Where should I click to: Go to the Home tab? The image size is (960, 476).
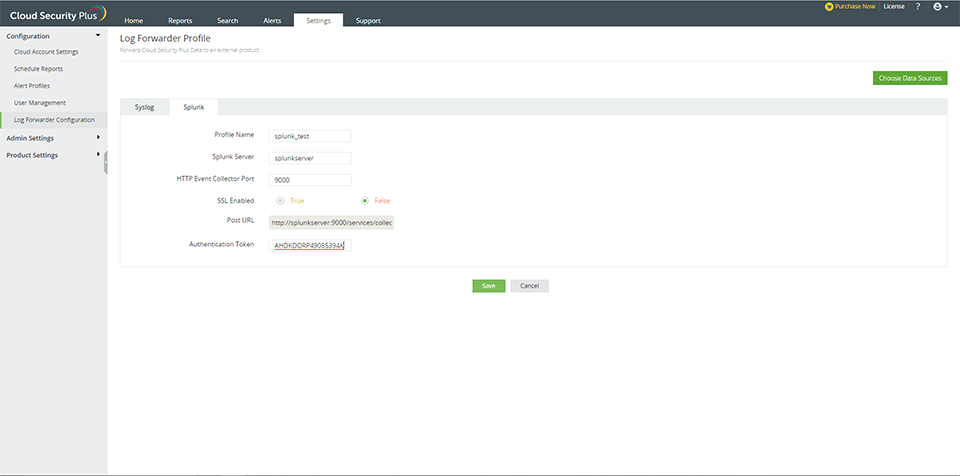[x=133, y=20]
